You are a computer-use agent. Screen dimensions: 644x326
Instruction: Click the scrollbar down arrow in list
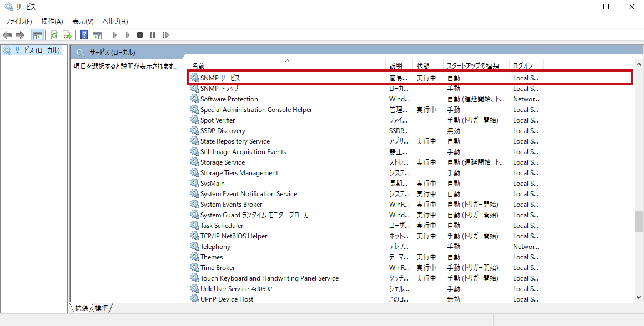(638, 297)
